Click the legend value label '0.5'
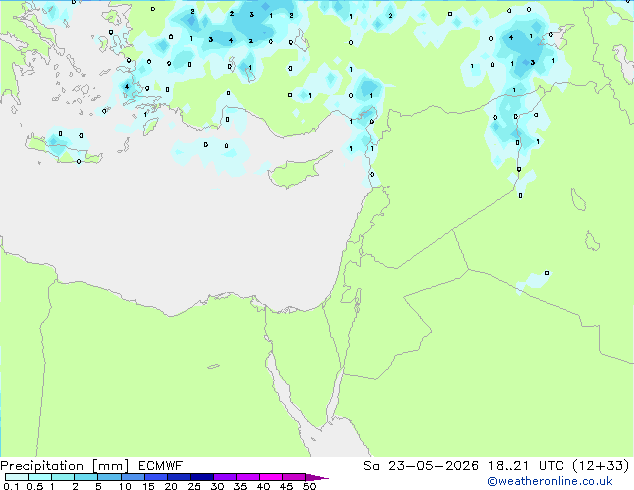The image size is (634, 490). coord(35,486)
